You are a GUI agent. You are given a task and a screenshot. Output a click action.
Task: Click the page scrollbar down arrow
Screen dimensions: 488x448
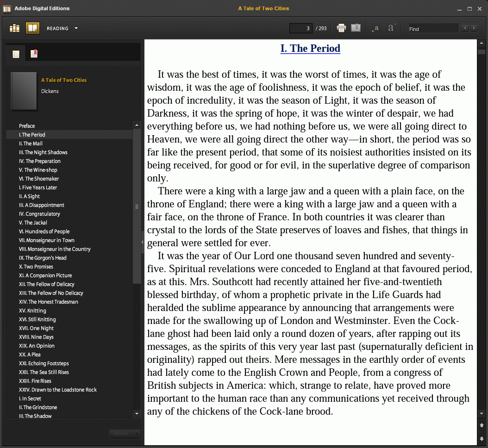click(482, 414)
